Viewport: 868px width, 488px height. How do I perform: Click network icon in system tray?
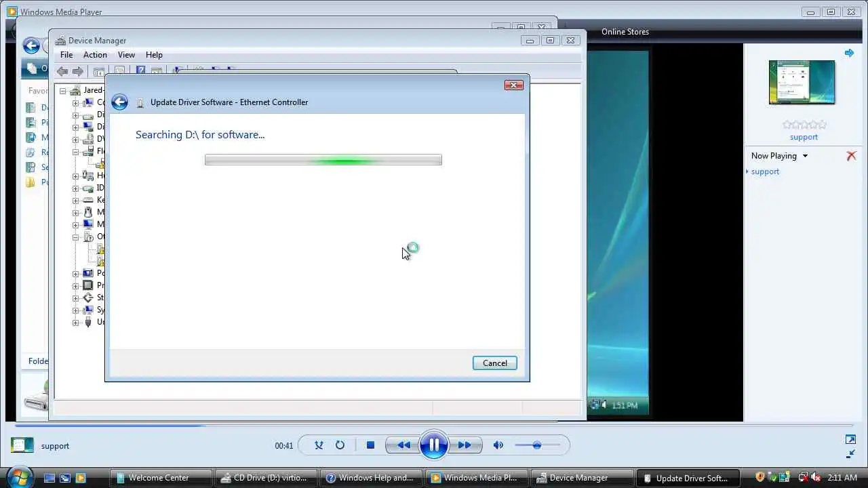pos(804,478)
